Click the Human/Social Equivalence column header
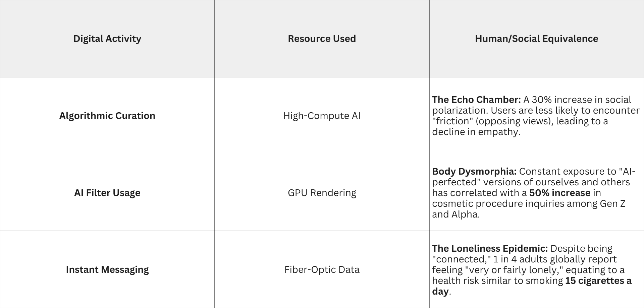 coord(536,39)
